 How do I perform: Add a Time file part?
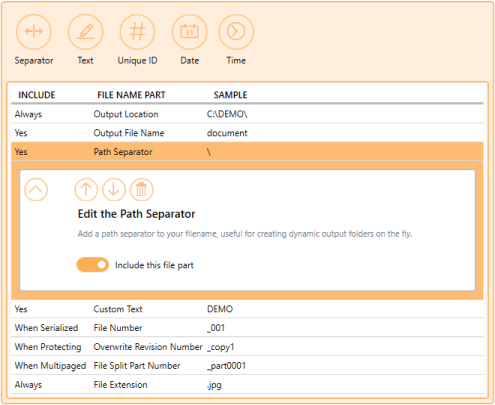[x=236, y=32]
